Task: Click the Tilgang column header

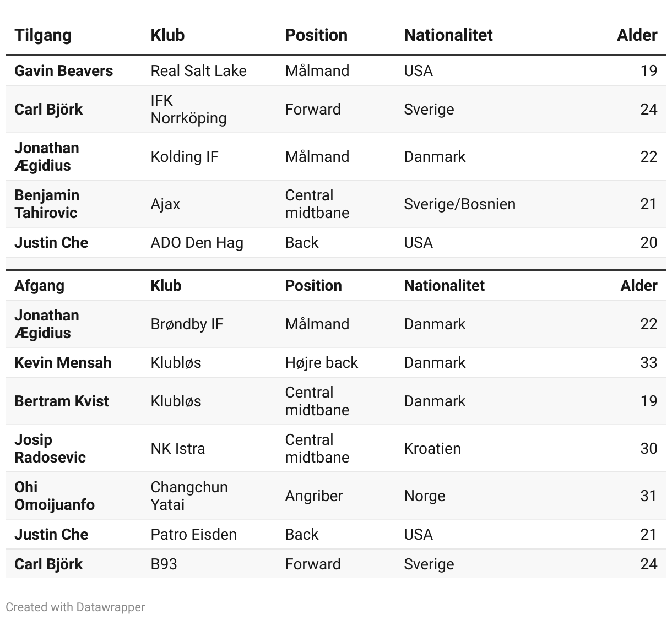Action: (x=43, y=35)
